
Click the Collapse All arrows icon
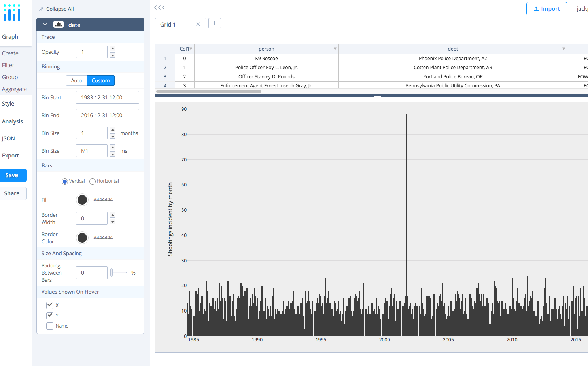tap(41, 8)
